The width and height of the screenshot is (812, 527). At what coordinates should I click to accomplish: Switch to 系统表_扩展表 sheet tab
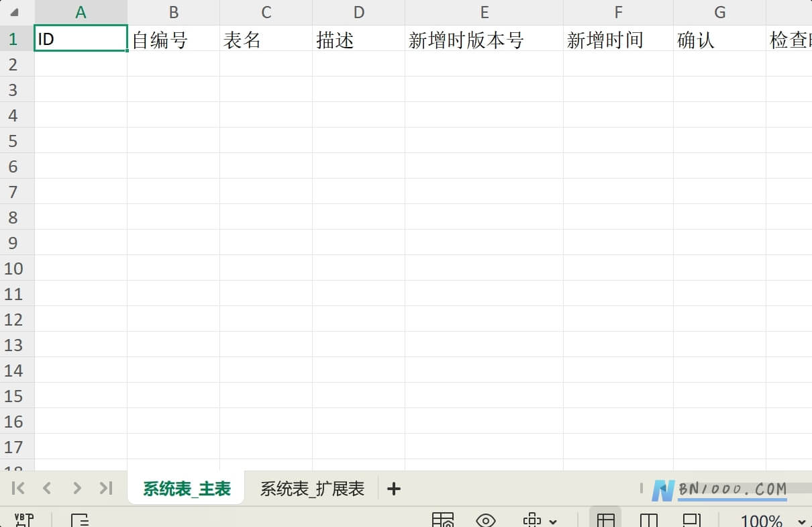coord(312,489)
